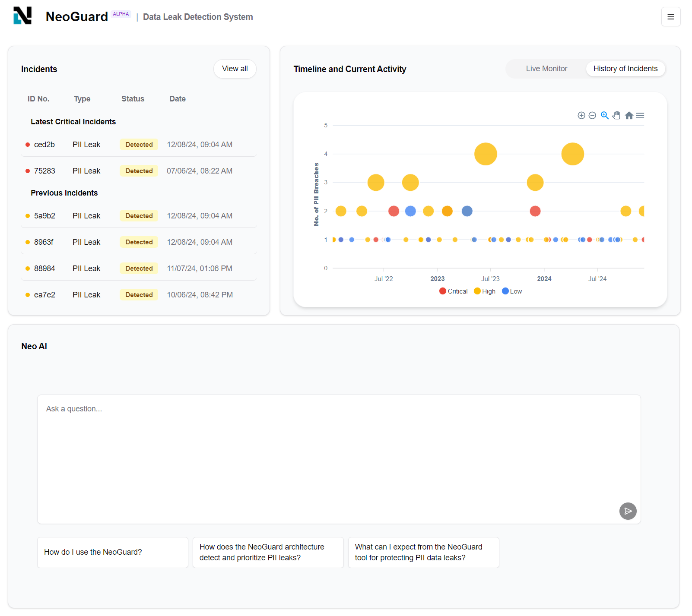Click the View all incidents button
Image resolution: width=692 pixels, height=616 pixels.
pos(235,69)
